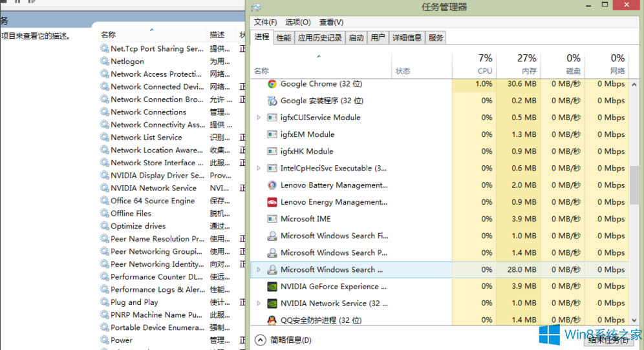Click the Google Chrome process icon
Screen dimensions: 644x350
pyautogui.click(x=272, y=84)
